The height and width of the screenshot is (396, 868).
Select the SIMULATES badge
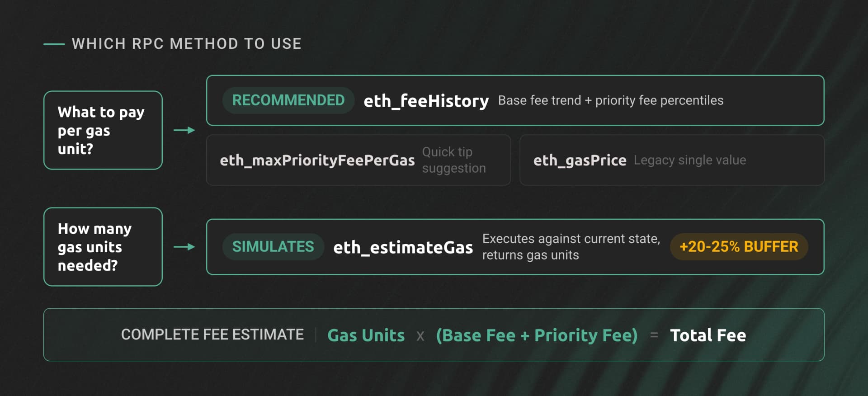[273, 247]
